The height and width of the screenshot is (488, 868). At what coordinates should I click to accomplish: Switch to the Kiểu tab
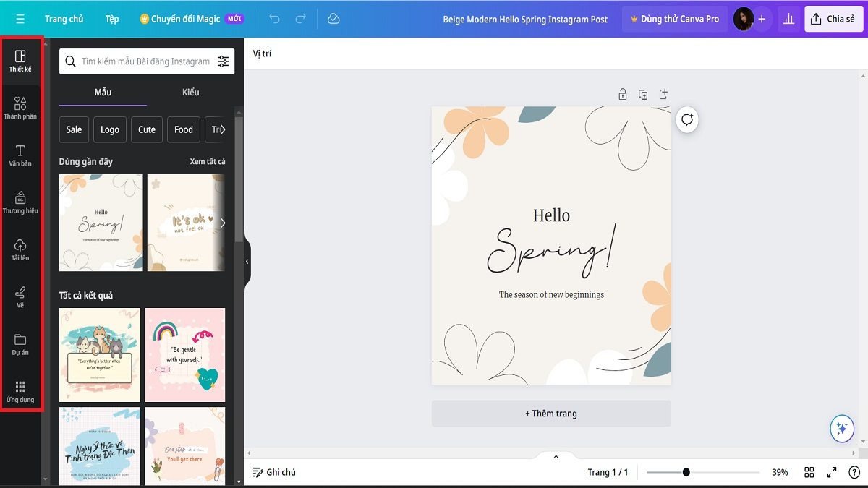(190, 92)
